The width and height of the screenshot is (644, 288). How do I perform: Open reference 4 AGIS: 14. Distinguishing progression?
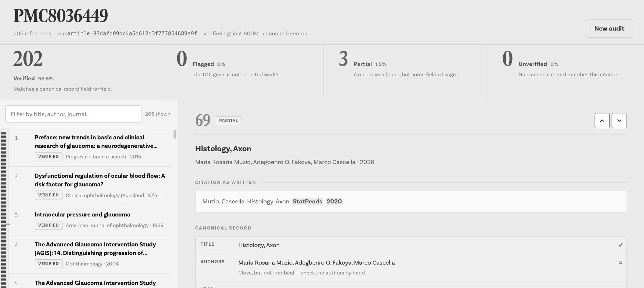tap(90, 255)
